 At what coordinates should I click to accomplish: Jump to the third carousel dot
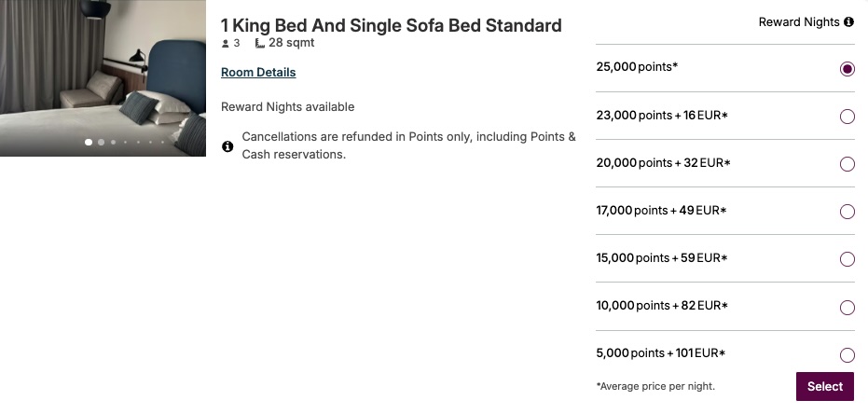pyautogui.click(x=113, y=143)
